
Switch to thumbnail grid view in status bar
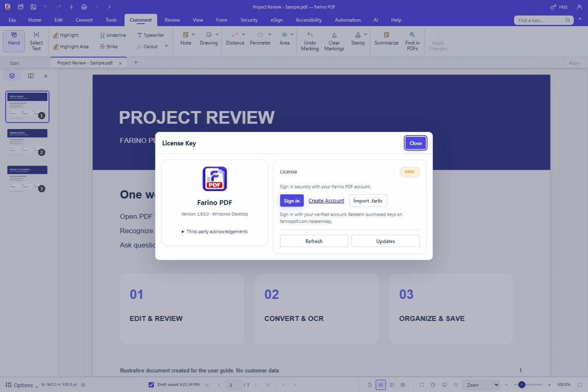pyautogui.click(x=403, y=385)
